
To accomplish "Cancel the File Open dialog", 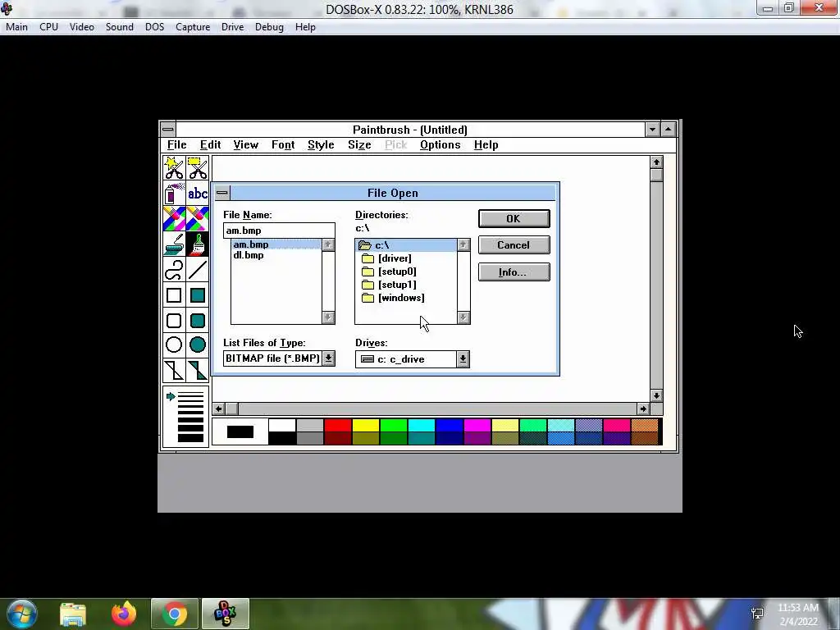I will 514,244.
